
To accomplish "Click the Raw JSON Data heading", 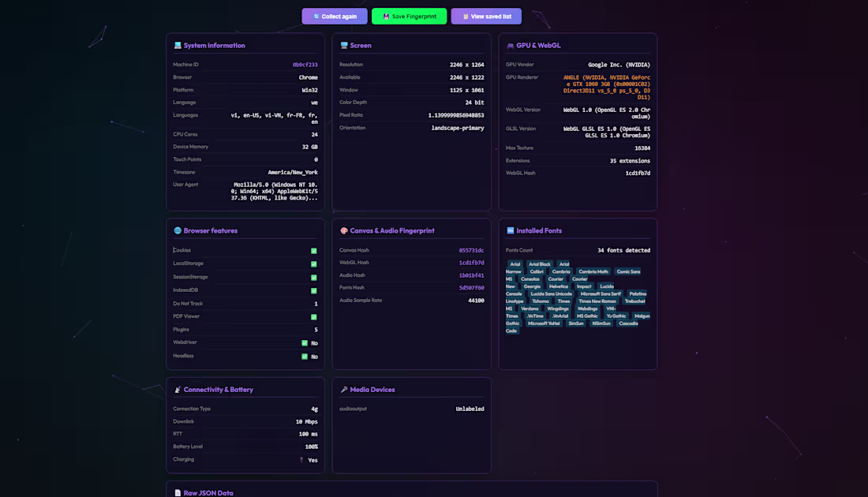I will 208,492.
